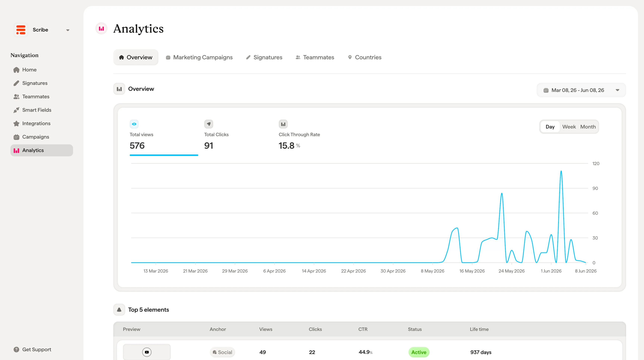Image resolution: width=644 pixels, height=360 pixels.
Task: Click the Countries tab location pin icon
Action: 350,57
